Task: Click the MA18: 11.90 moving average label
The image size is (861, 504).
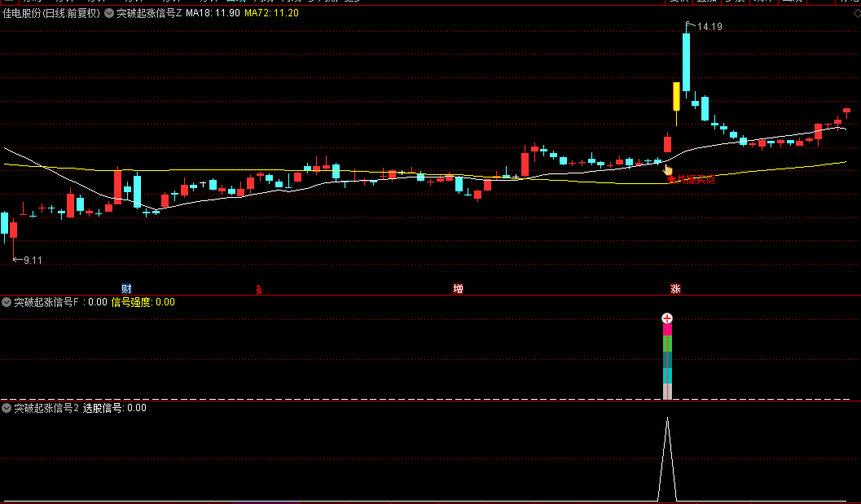Action: click(213, 13)
